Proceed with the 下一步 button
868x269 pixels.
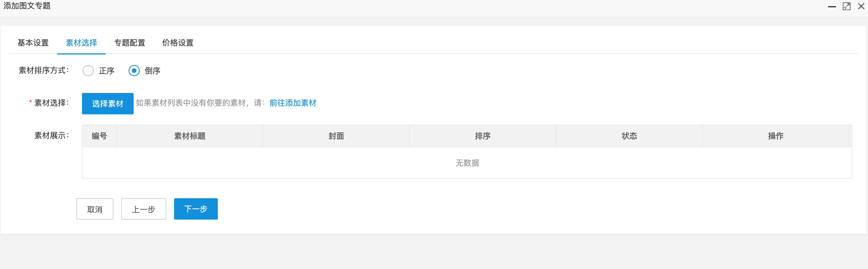click(196, 209)
